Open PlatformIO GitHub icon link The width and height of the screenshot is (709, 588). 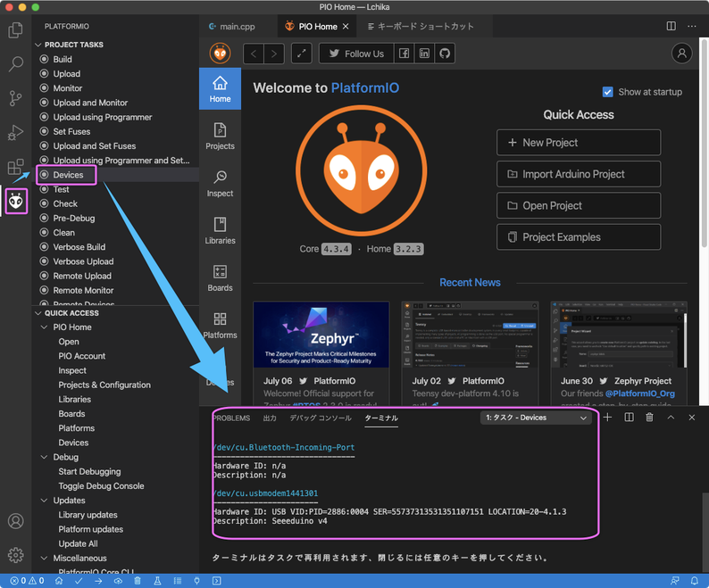click(444, 54)
